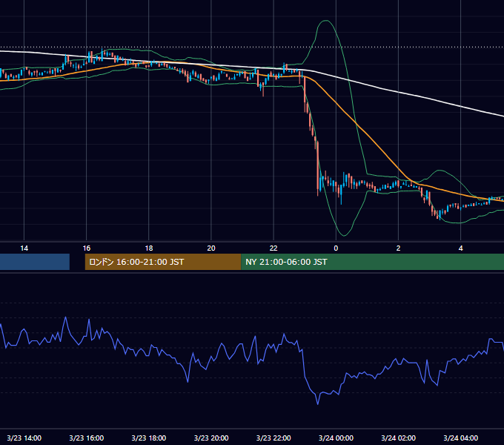Screen dimensions: 504x445
Task: Click the 3/23 22:00 date label
Action: [x=273, y=438]
